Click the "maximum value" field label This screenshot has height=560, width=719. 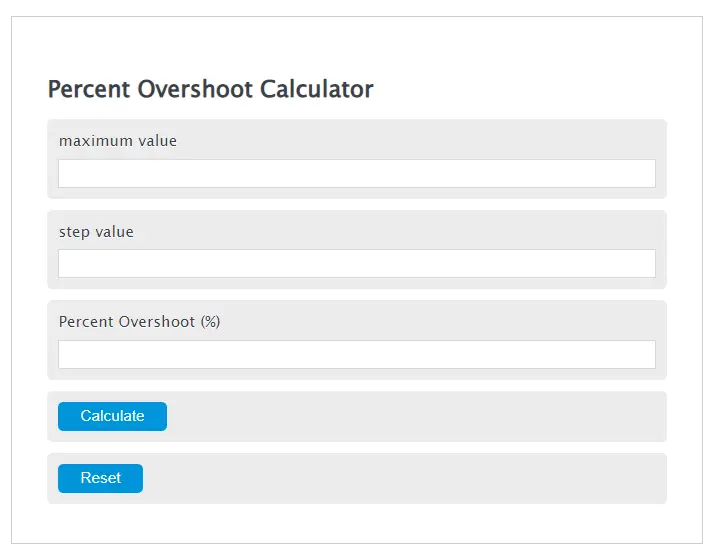(118, 141)
